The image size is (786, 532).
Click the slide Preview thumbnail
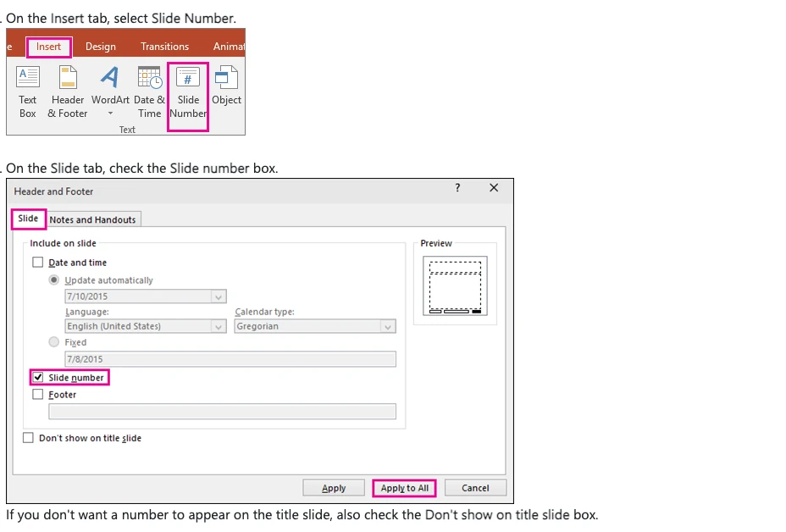(x=455, y=285)
